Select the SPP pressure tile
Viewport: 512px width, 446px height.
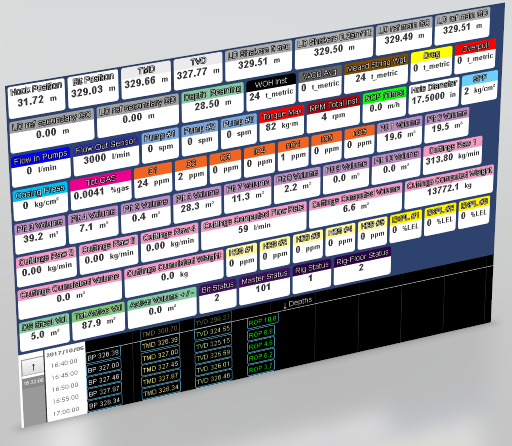click(x=479, y=86)
